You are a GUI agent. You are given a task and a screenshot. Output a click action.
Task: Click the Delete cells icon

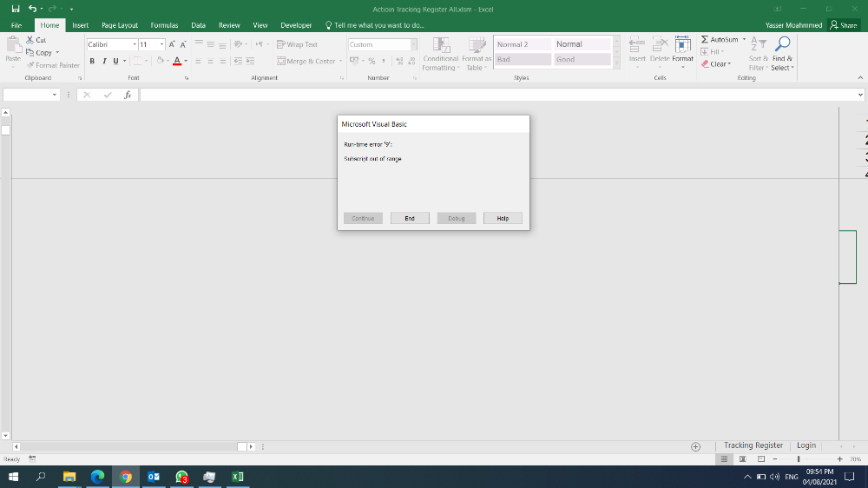point(660,45)
